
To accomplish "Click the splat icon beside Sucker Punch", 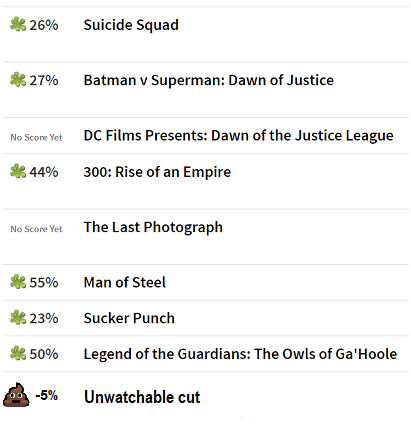I will tap(18, 318).
